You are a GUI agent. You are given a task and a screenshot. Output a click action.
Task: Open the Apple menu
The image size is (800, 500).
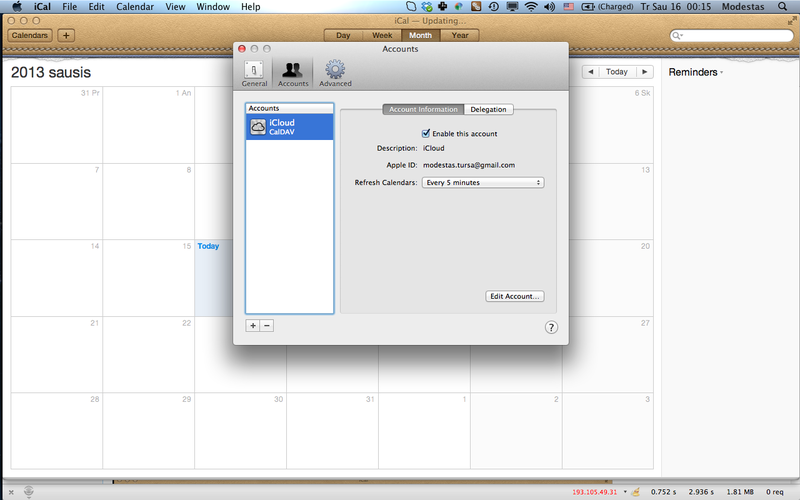tap(17, 7)
